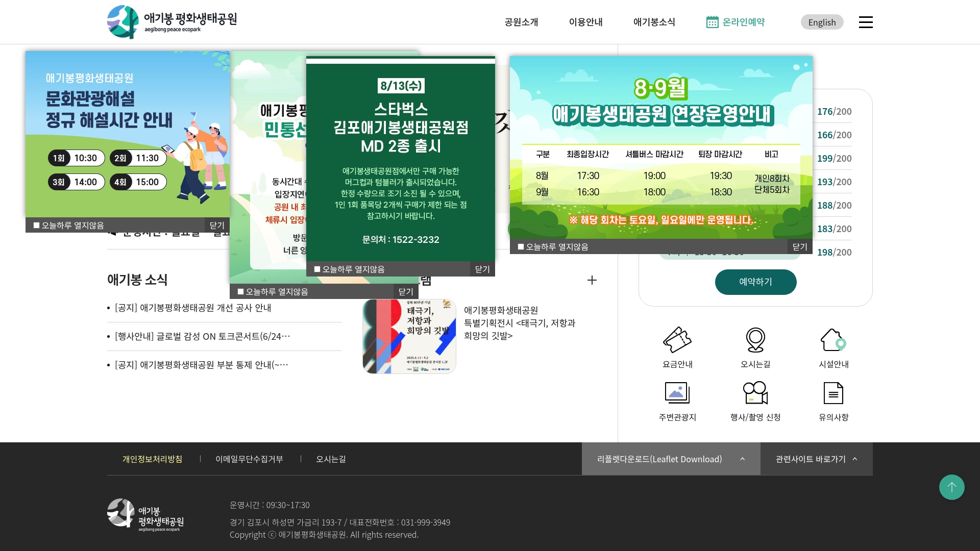Open 요금안내 ticket icon
This screenshot has height=551, width=980.
coord(677,340)
